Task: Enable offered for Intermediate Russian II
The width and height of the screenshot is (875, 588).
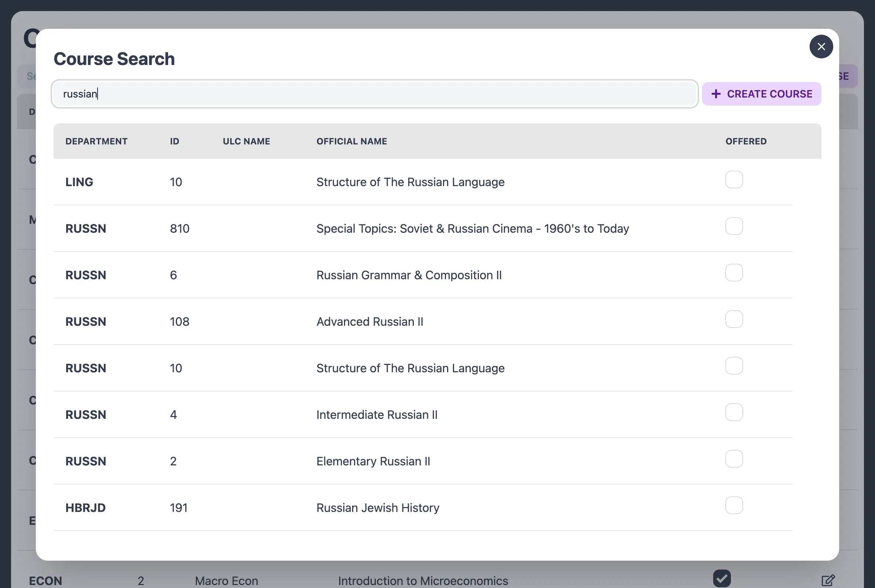Action: 734,412
